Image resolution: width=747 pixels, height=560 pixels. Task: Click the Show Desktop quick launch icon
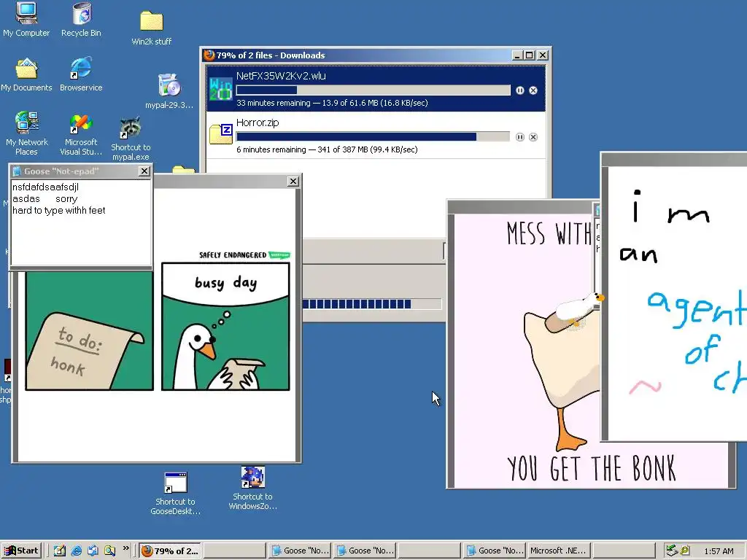pos(60,551)
